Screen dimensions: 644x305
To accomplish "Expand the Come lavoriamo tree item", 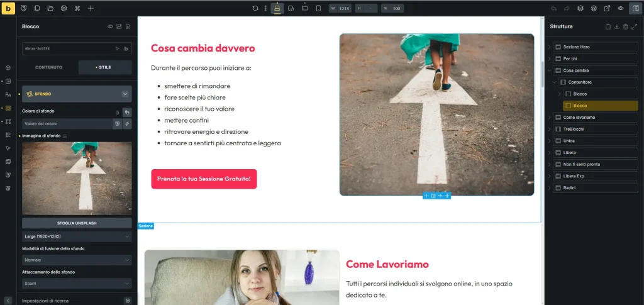I will pyautogui.click(x=549, y=118).
